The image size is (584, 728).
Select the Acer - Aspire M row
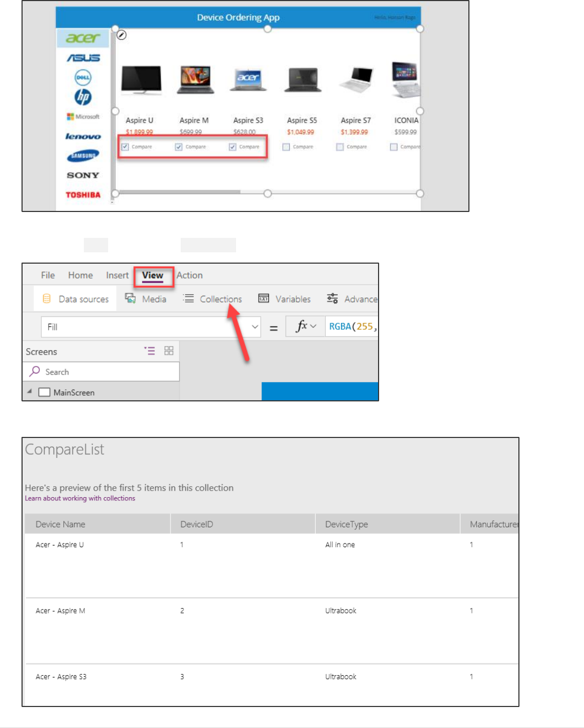(x=272, y=631)
